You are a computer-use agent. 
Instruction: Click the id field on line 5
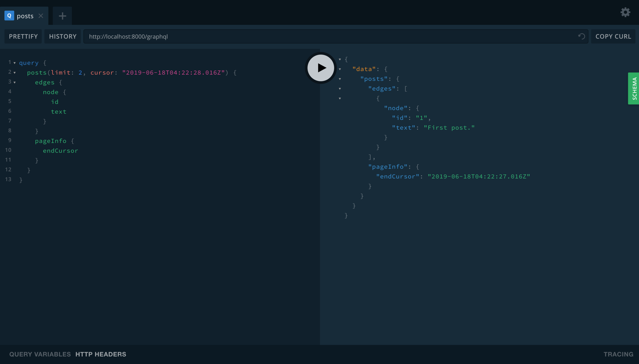[55, 102]
